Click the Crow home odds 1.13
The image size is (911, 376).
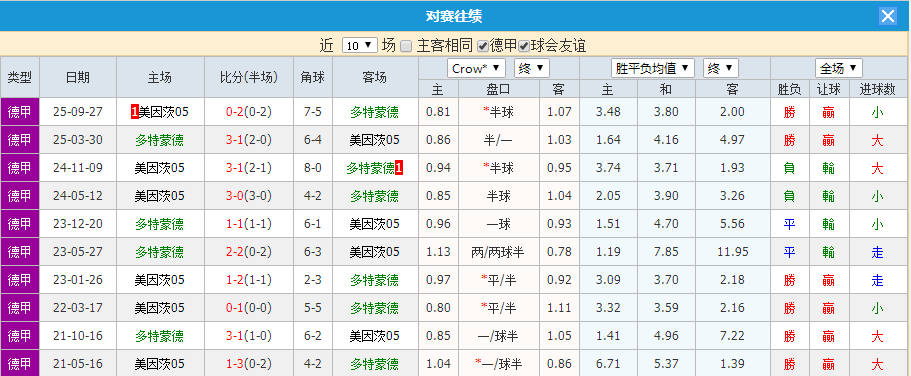pyautogui.click(x=438, y=252)
